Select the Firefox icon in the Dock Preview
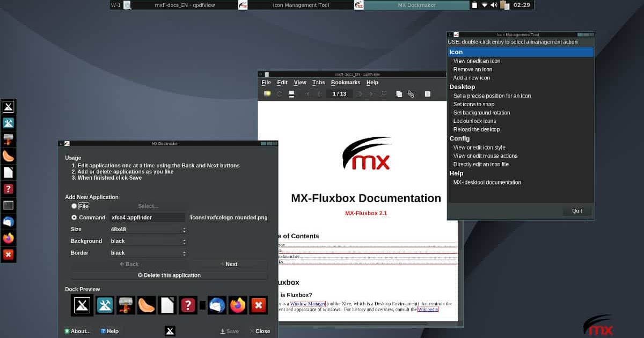Image resolution: width=644 pixels, height=338 pixels. coord(238,305)
